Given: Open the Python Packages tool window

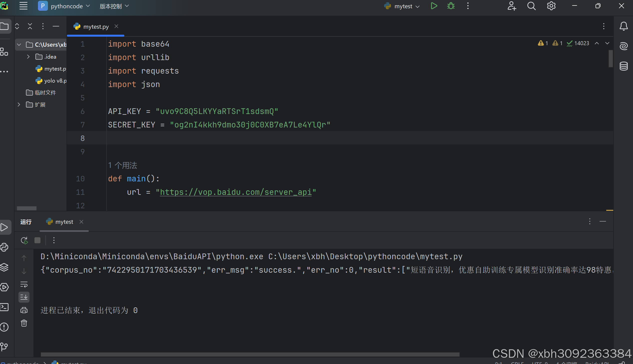Looking at the screenshot, I should click(4, 267).
